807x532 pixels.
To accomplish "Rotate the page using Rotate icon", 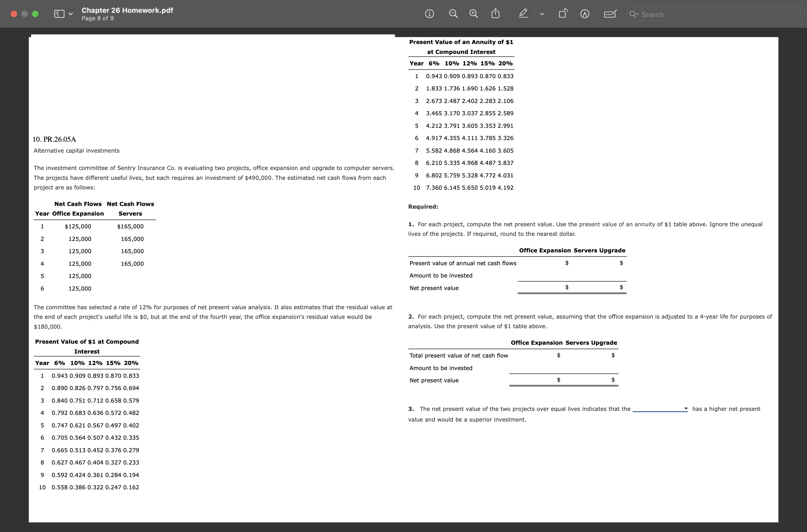I will pyautogui.click(x=563, y=14).
